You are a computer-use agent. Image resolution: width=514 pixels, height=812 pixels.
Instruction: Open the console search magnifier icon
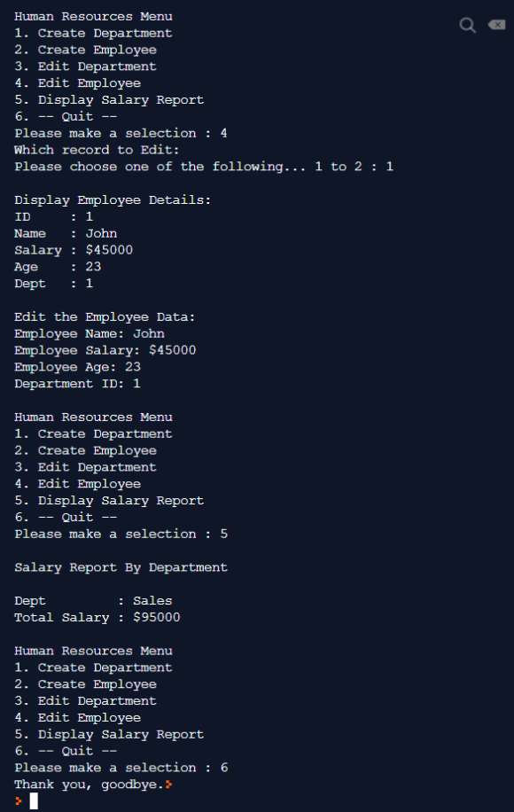pyautogui.click(x=467, y=25)
